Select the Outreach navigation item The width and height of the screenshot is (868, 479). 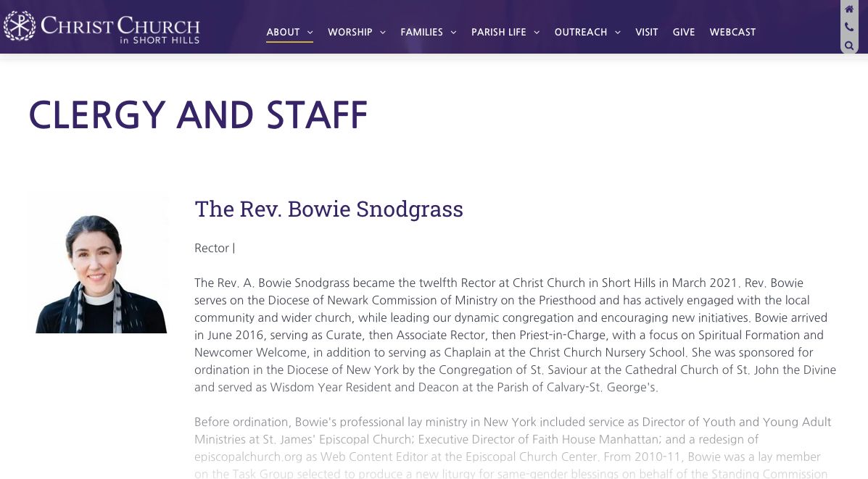pos(581,32)
